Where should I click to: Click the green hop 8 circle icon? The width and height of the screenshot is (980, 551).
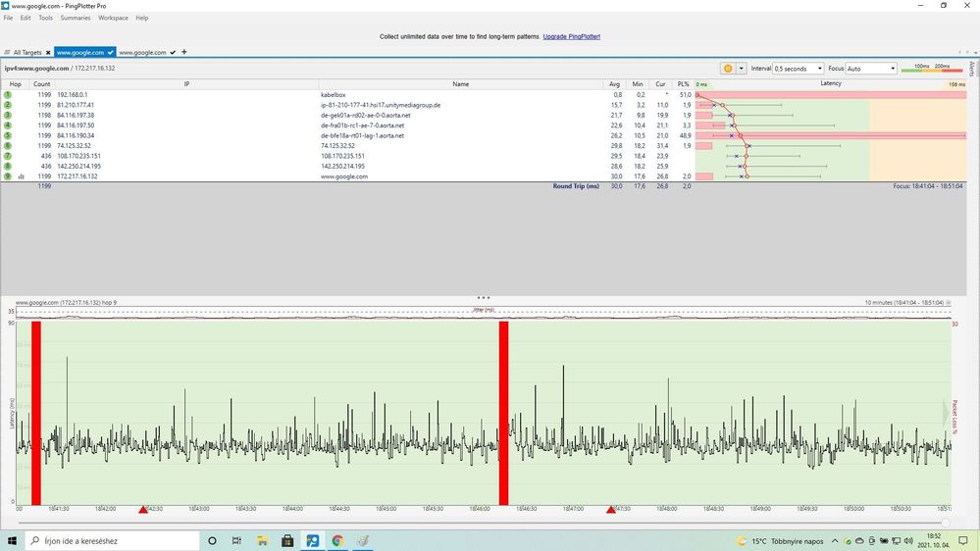coord(8,166)
